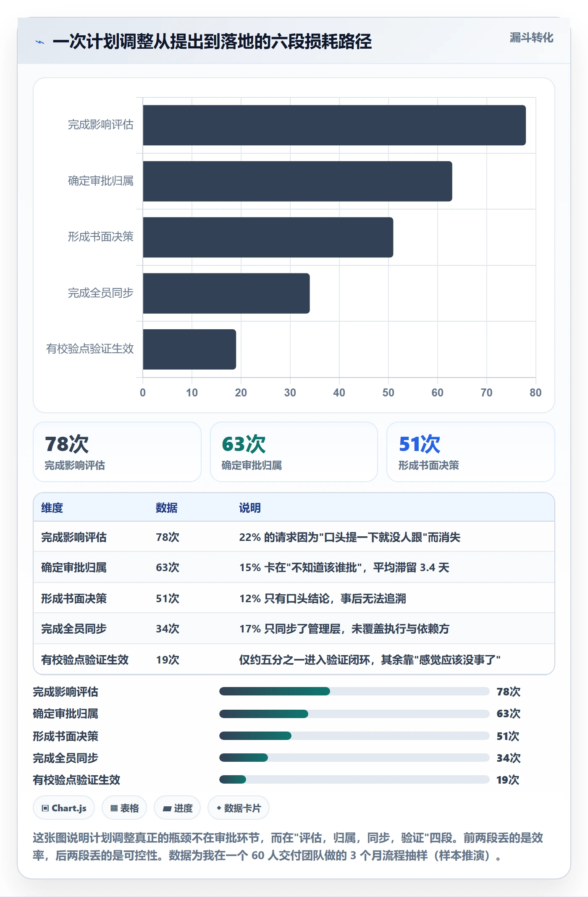The height and width of the screenshot is (897, 588).
Task: Click the 维度 column header
Action: (x=52, y=508)
